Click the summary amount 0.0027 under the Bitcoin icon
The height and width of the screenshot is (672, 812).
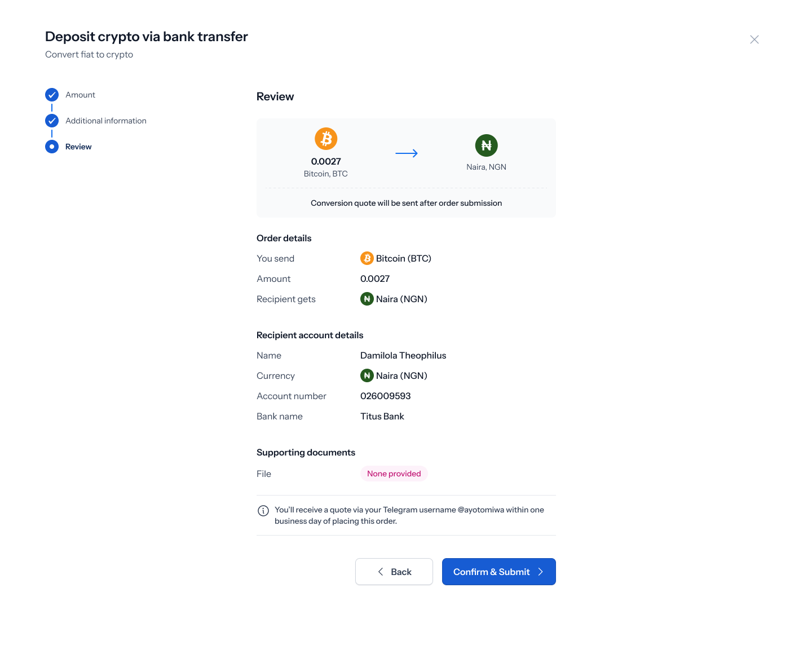tap(326, 161)
